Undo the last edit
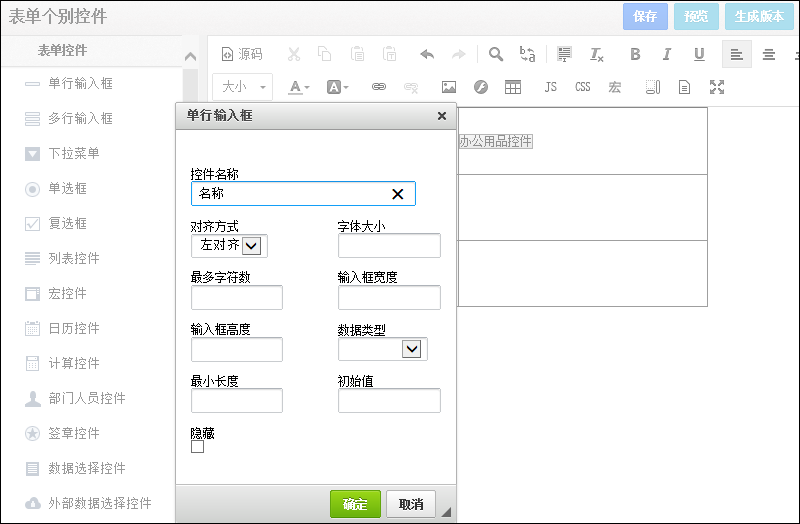 coord(427,54)
